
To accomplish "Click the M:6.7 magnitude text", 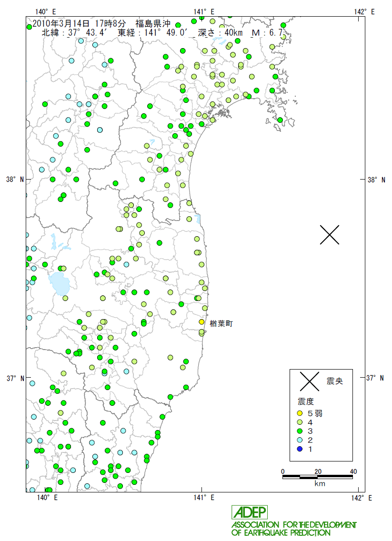I will 267,33.
